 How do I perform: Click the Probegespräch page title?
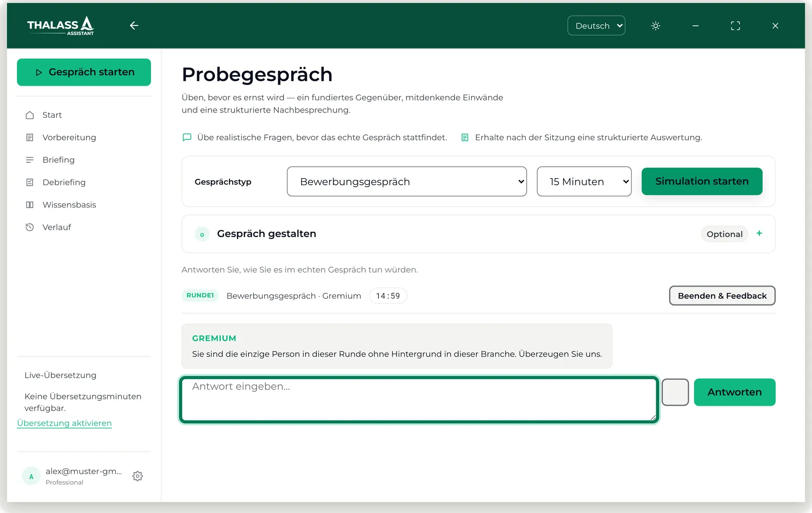pos(257,75)
